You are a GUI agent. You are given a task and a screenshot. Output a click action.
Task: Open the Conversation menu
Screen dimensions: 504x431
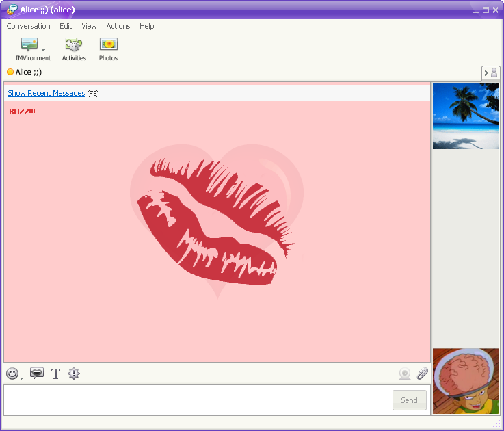click(28, 26)
